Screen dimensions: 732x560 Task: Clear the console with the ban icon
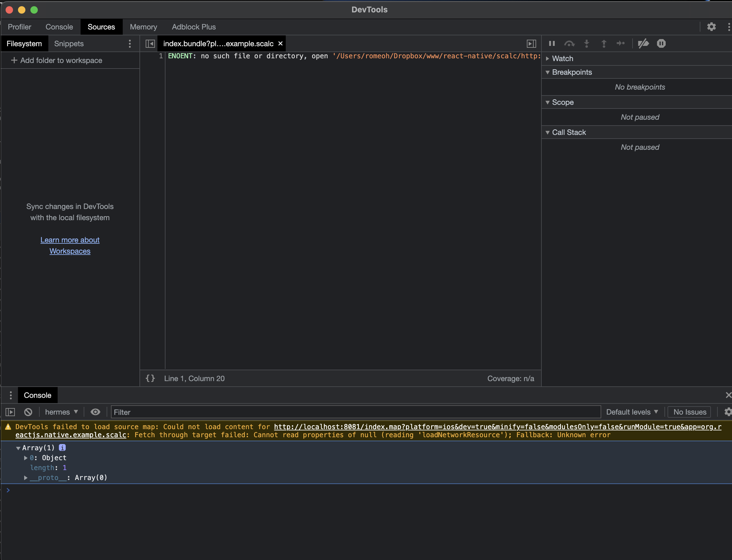28,412
